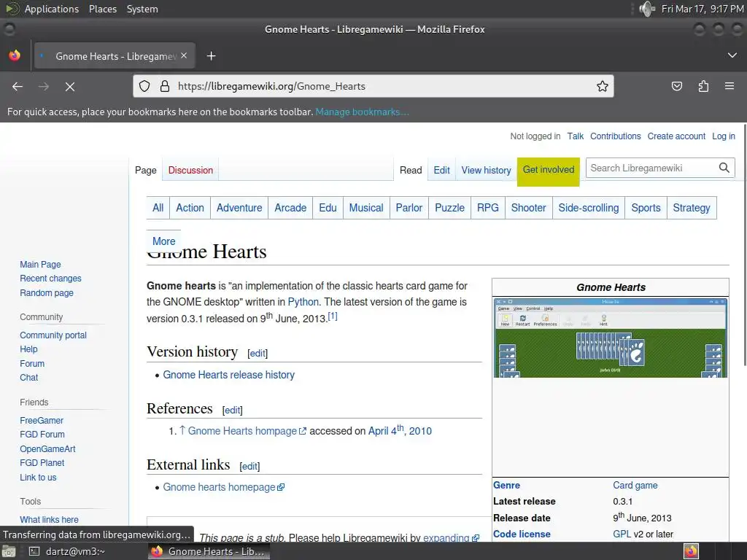Open the Places menu
The width and height of the screenshot is (747, 560).
[102, 9]
